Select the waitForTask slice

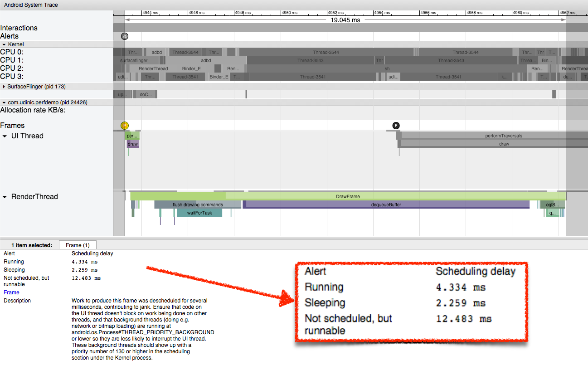pyautogui.click(x=199, y=213)
